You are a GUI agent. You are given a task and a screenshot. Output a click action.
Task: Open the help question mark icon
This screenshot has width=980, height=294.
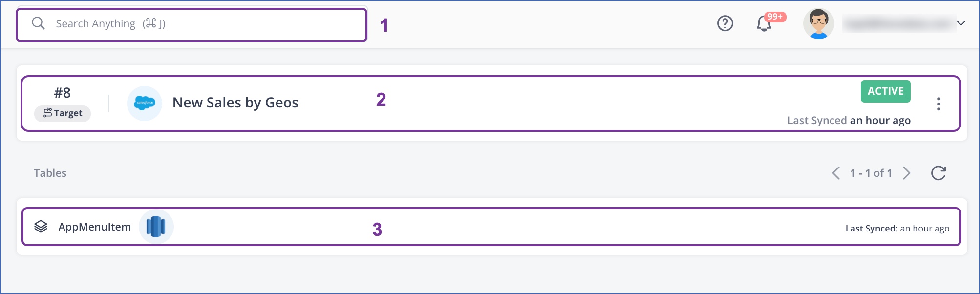coord(725,23)
